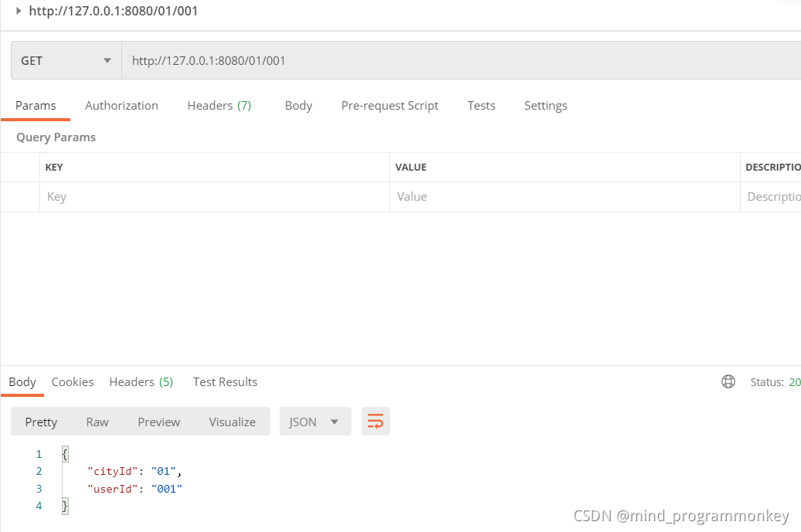Expand the request title disclosure triangle
This screenshot has width=801, height=532.
tap(19, 11)
